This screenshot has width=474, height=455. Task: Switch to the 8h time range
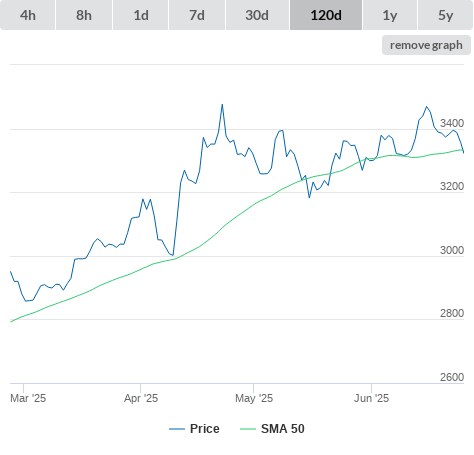click(x=84, y=15)
